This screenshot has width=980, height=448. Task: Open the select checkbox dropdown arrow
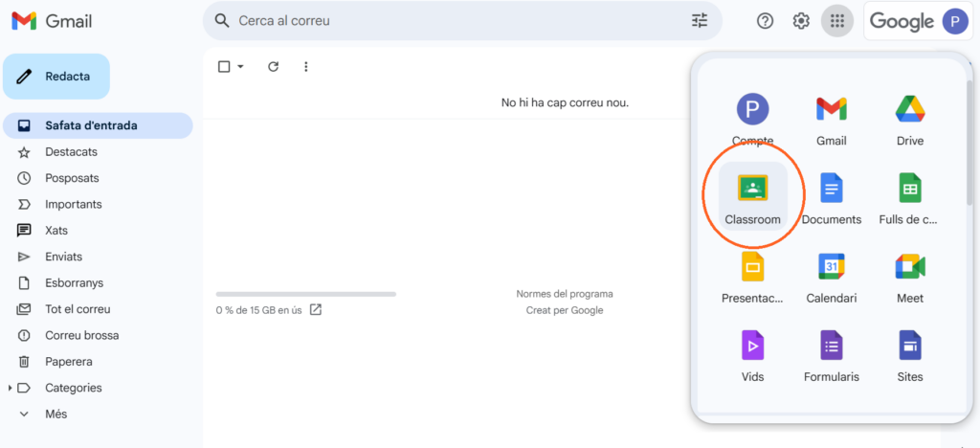pos(240,67)
